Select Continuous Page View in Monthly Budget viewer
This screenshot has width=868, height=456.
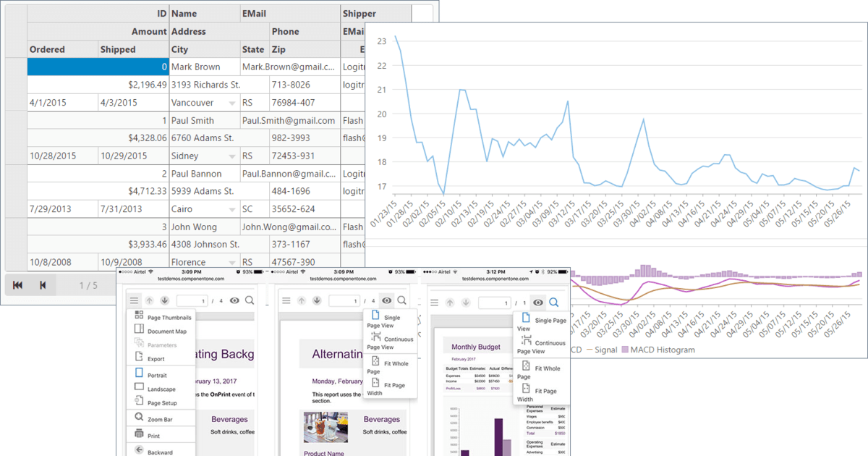[x=526, y=342]
